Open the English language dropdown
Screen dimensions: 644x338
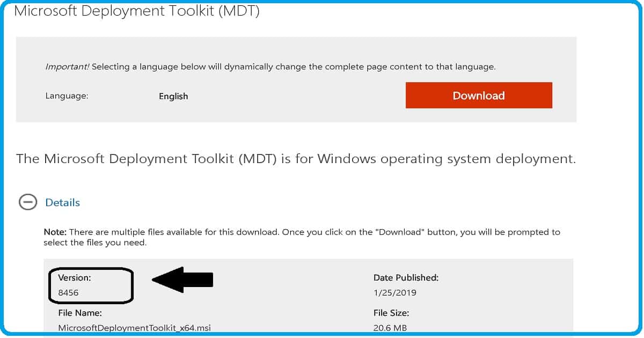(173, 97)
